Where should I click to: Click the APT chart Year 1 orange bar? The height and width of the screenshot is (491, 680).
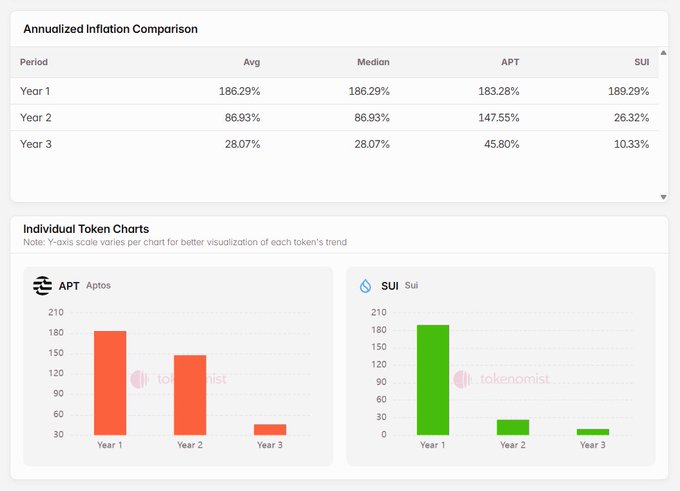110,383
